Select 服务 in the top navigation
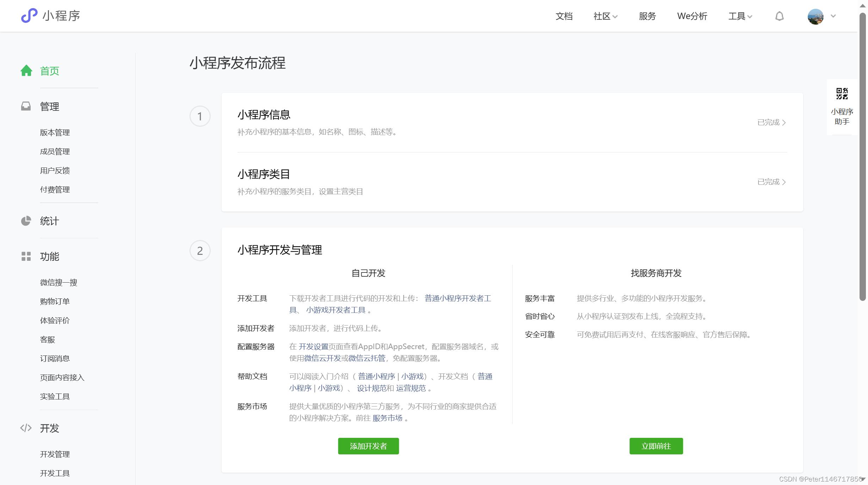This screenshot has height=485, width=868. click(647, 16)
